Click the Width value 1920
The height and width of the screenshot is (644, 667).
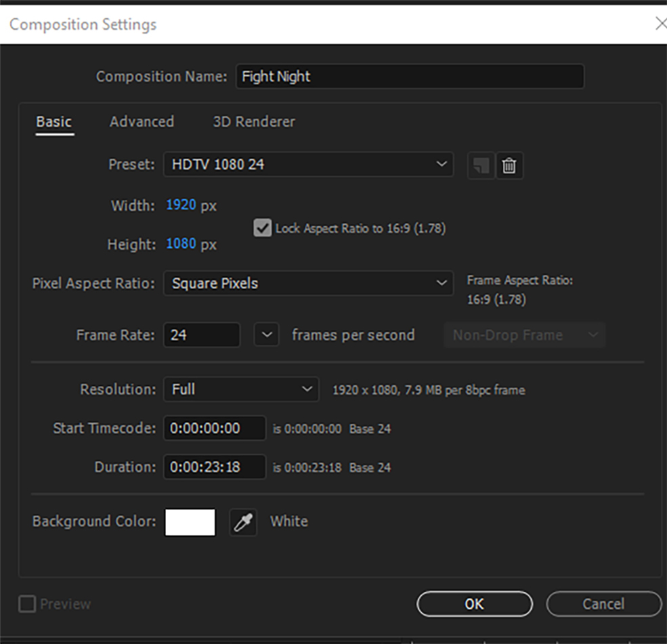(x=181, y=205)
